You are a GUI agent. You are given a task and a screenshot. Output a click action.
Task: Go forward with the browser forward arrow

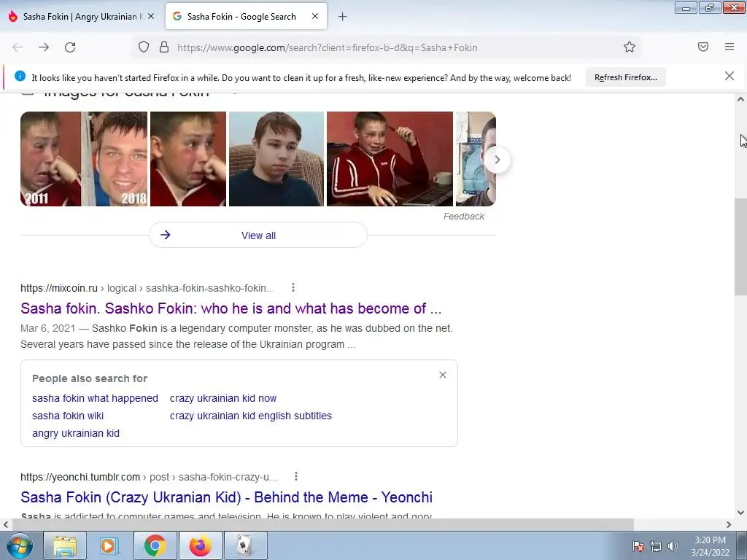coord(44,47)
